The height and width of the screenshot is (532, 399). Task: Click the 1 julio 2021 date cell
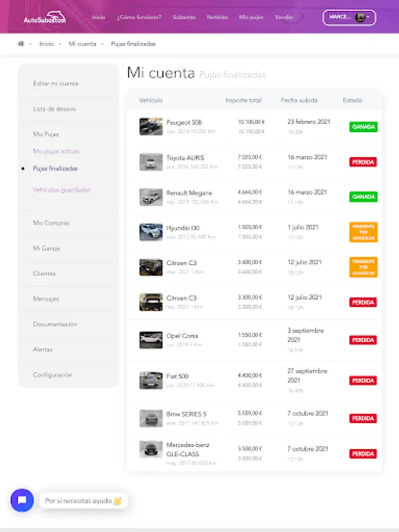coord(303,228)
